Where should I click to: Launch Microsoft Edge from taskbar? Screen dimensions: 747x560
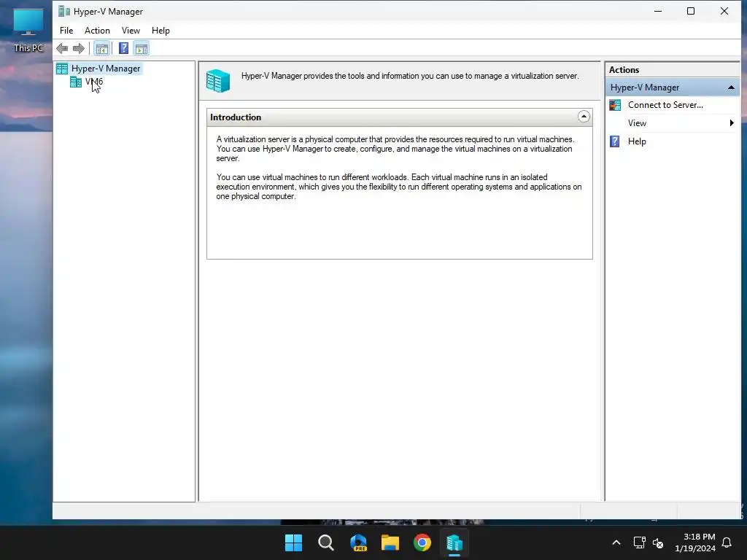(358, 542)
